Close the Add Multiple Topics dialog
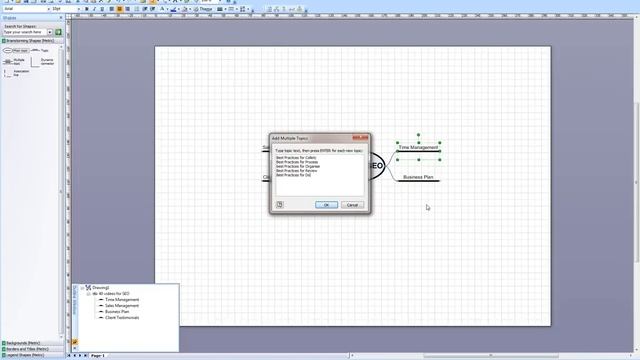Screen dimensions: 640x360 point(360,138)
